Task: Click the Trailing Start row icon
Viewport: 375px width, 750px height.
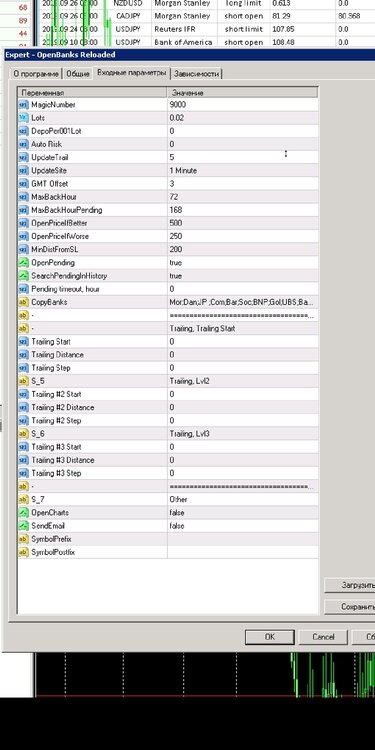Action: (x=23, y=342)
